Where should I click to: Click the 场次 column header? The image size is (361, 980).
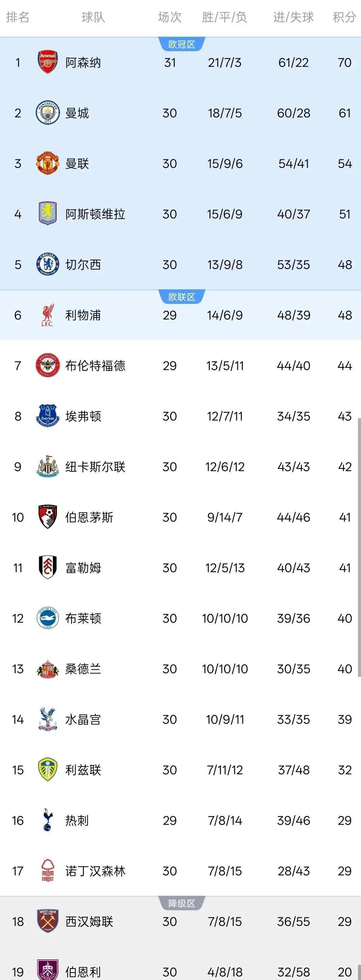click(170, 17)
